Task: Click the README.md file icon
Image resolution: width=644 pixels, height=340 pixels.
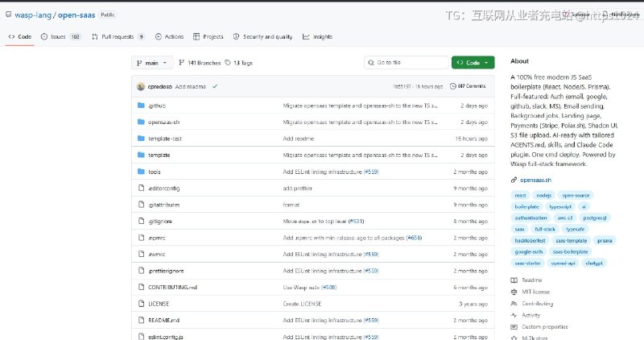Action: (142, 320)
